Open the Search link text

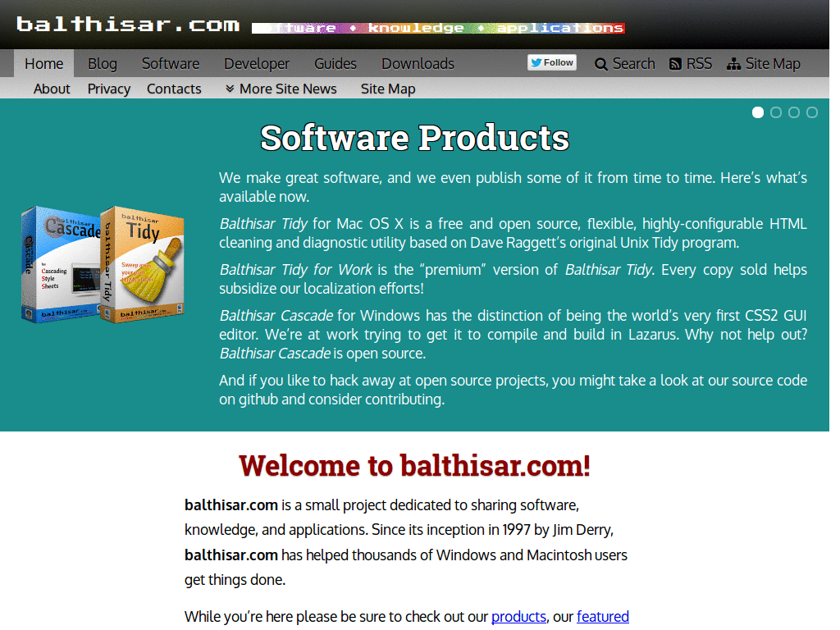point(634,64)
